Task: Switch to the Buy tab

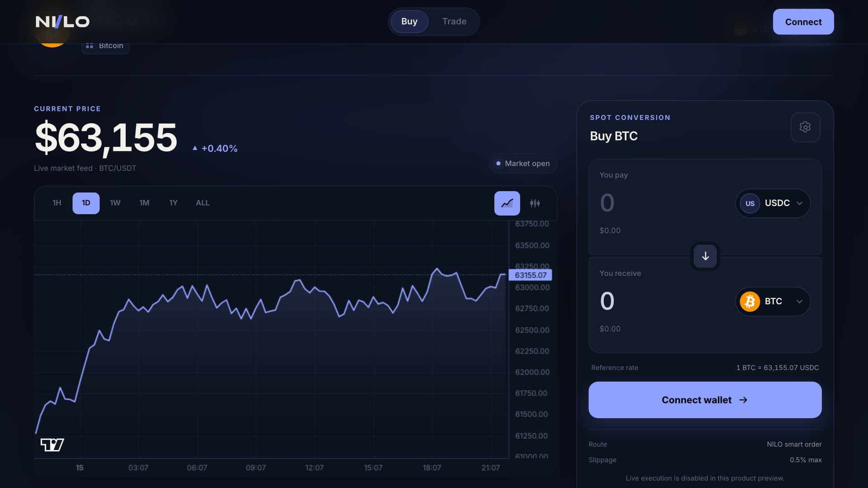Action: pos(409,21)
